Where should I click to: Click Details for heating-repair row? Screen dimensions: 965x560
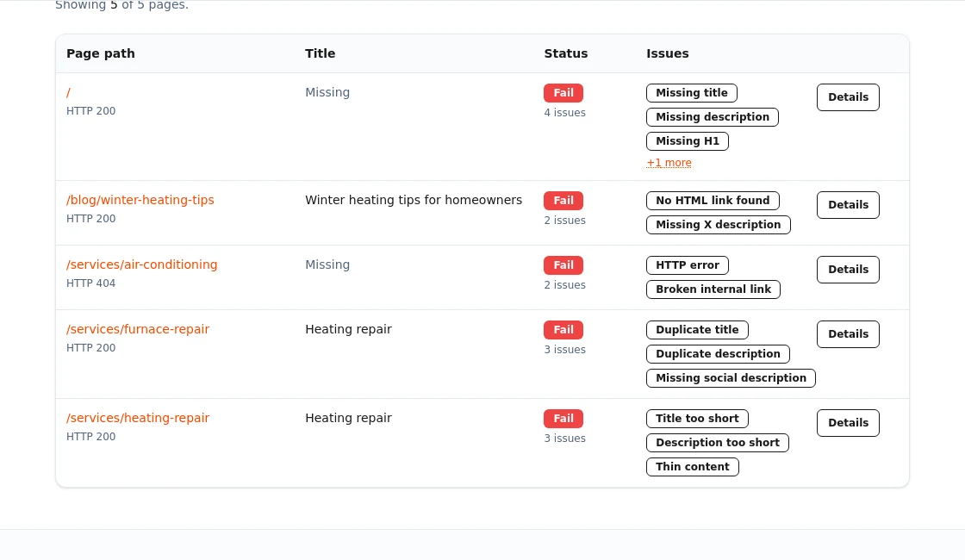[848, 423]
